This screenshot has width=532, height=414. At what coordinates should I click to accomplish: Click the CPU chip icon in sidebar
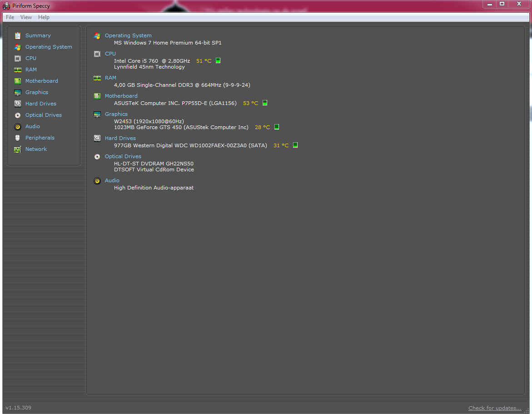coord(18,58)
